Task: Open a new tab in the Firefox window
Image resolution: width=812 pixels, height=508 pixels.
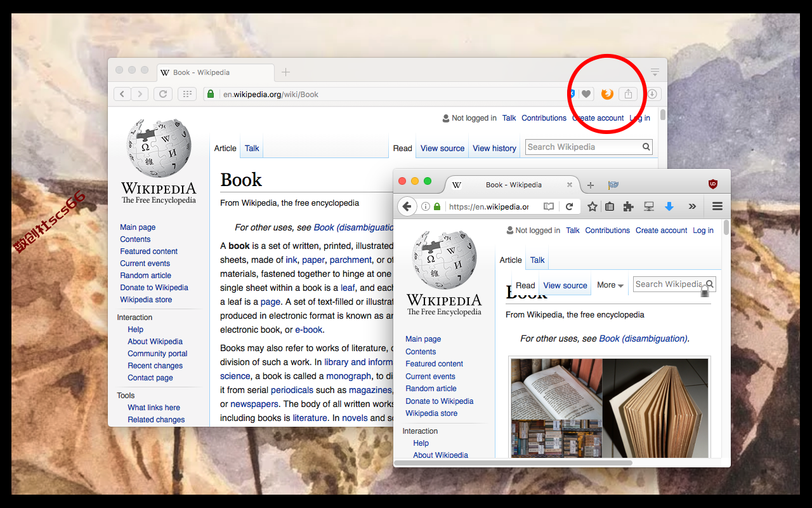Action: tap(591, 185)
